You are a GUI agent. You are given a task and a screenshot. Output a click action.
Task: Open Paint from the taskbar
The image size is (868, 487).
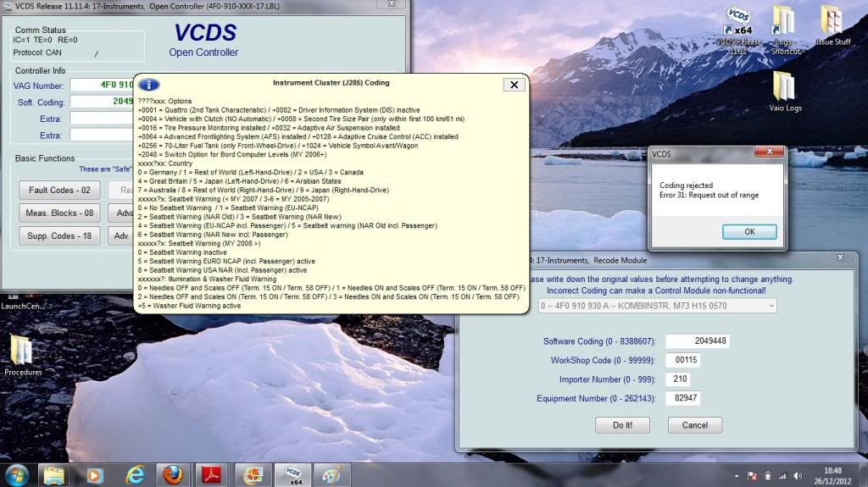coord(331,475)
